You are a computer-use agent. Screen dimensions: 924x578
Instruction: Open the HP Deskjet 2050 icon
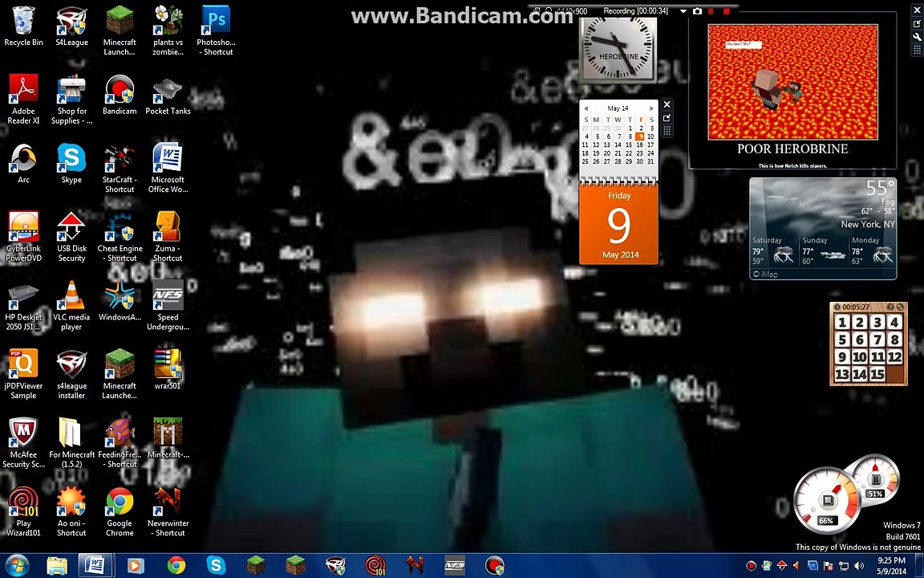pyautogui.click(x=23, y=306)
